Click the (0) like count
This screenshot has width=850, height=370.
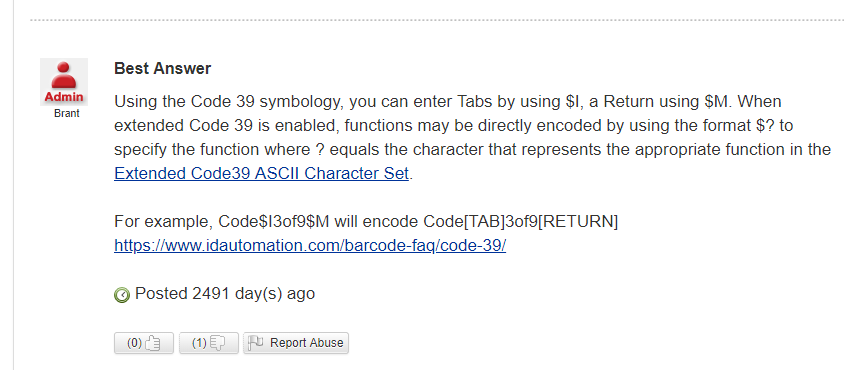click(134, 343)
